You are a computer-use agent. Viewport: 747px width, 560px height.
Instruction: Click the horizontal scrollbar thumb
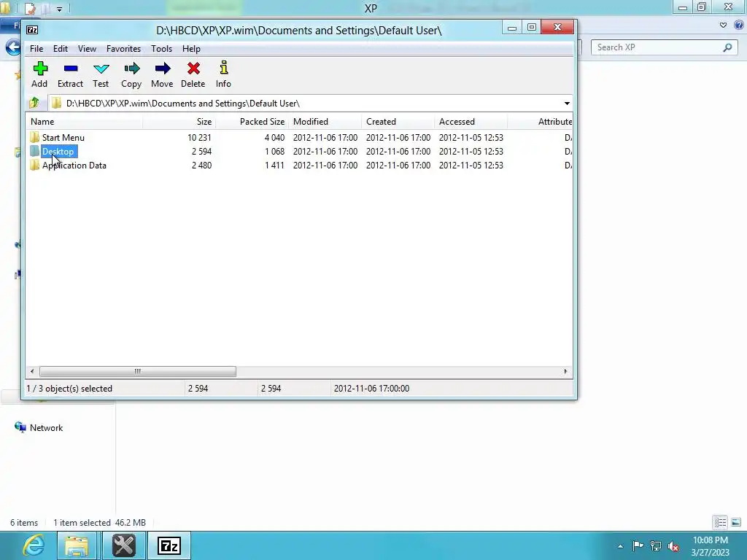pos(138,371)
